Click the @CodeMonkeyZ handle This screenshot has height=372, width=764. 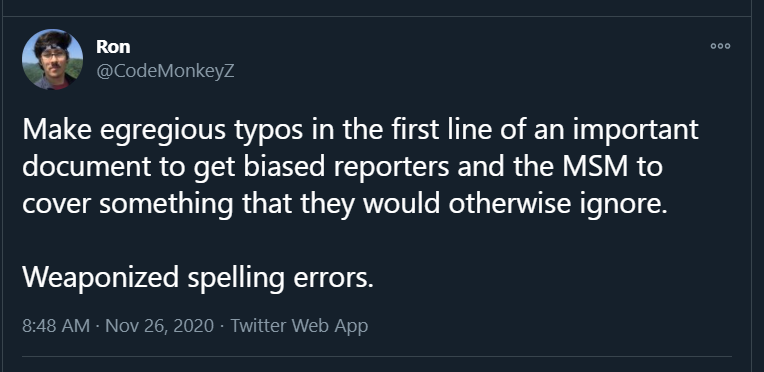point(165,71)
